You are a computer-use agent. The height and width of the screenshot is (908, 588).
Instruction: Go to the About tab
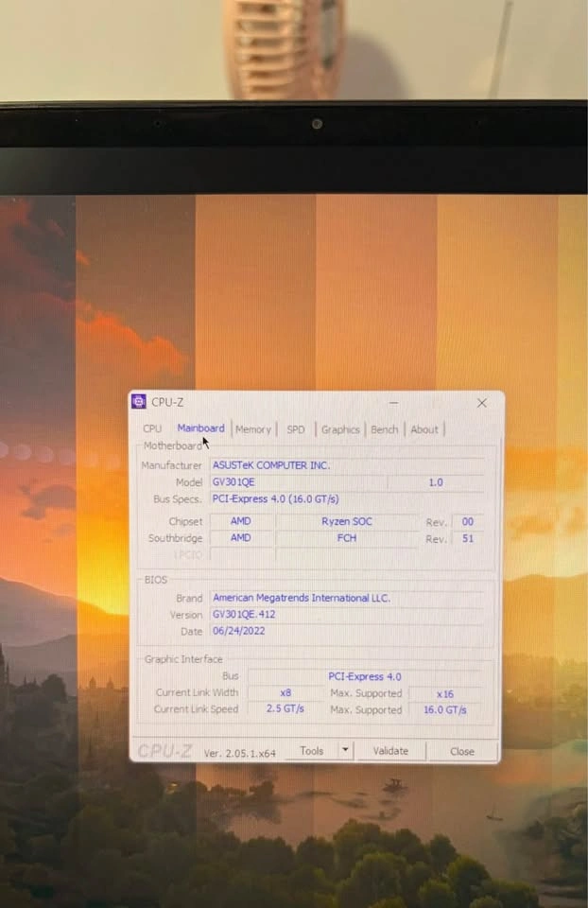point(424,429)
